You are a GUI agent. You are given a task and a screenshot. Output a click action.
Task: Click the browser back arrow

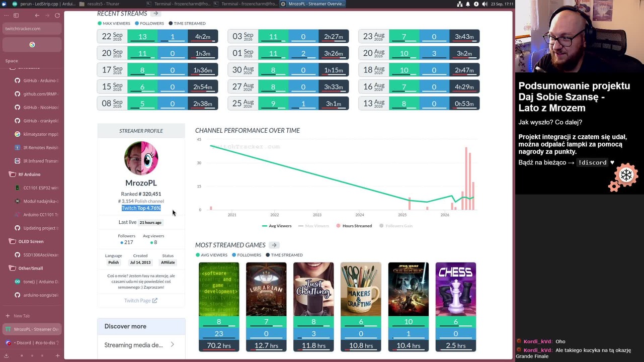click(37, 16)
